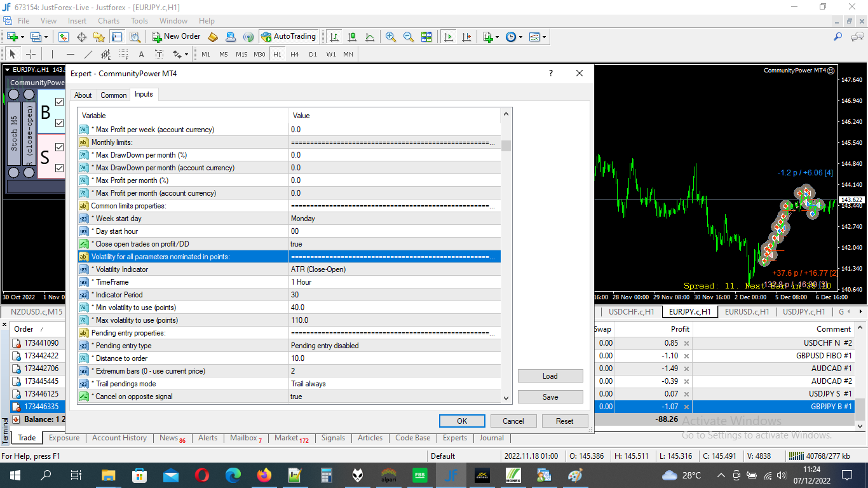Switch to the Common tab
868x488 pixels.
[x=114, y=95]
